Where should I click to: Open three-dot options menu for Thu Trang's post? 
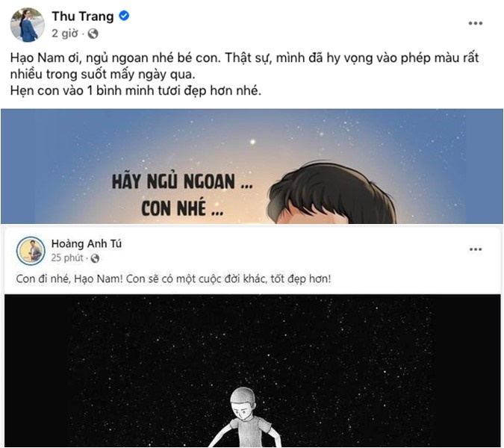[x=476, y=23]
